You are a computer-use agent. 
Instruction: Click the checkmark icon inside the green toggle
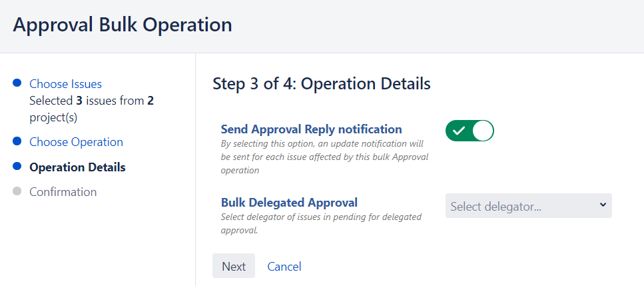coord(458,131)
